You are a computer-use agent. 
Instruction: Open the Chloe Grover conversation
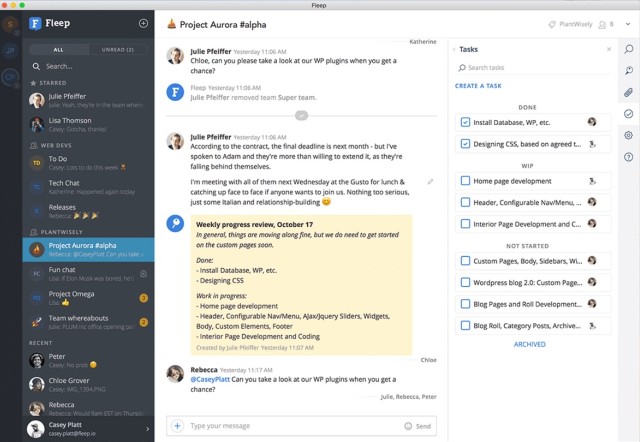pos(88,384)
